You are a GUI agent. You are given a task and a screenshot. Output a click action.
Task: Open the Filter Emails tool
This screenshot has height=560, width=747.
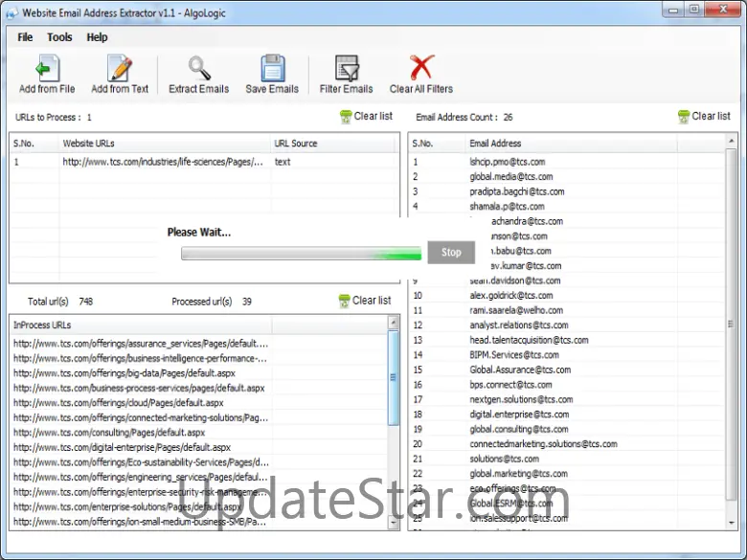tap(346, 69)
